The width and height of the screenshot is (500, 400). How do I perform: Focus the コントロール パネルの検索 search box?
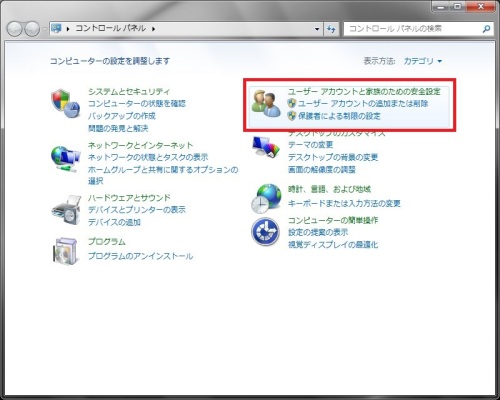[413, 29]
